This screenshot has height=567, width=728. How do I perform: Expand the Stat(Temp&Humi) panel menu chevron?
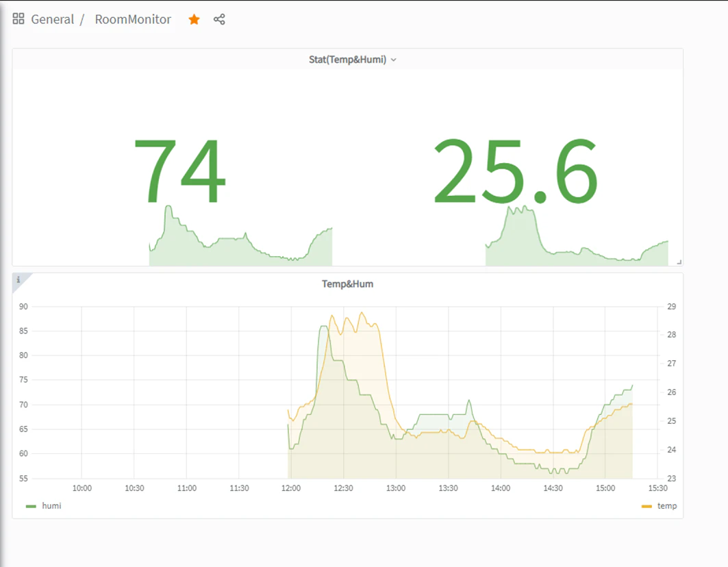coord(394,60)
